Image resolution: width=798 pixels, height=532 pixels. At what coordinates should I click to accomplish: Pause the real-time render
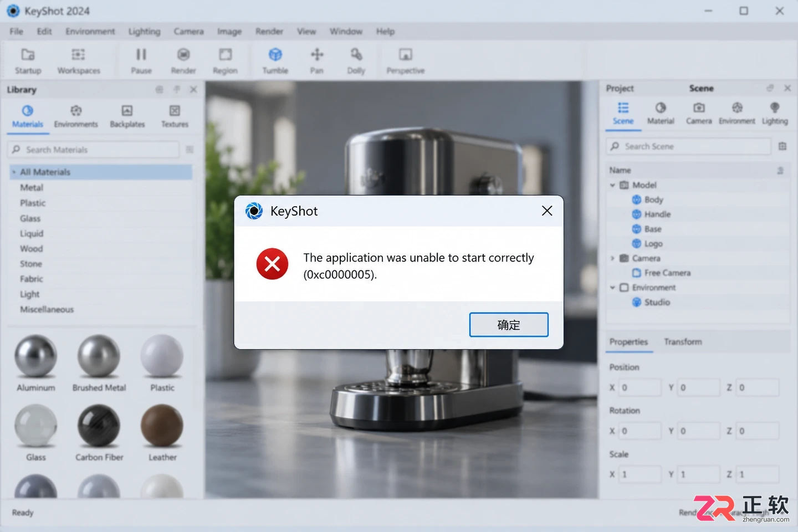[141, 61]
